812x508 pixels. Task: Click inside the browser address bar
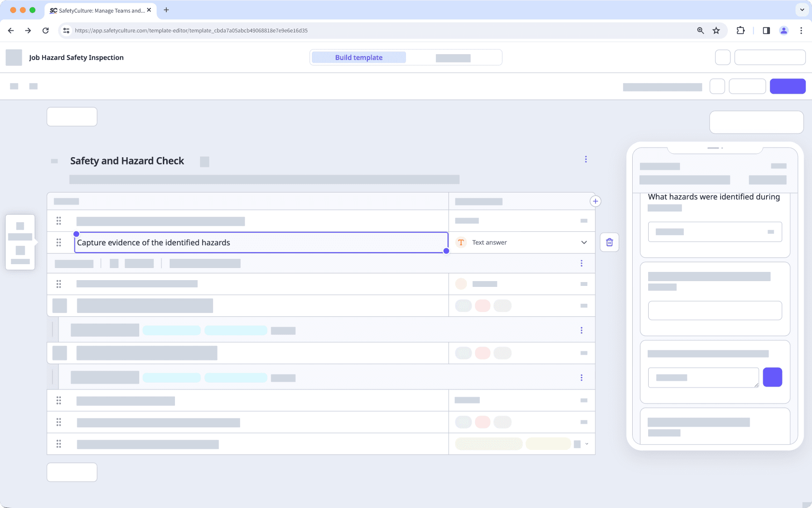point(338,30)
